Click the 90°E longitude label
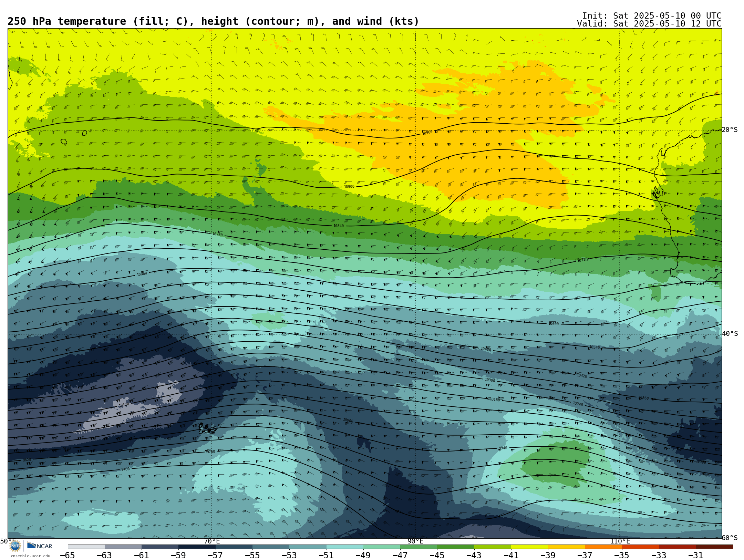The height and width of the screenshot is (560, 744). pyautogui.click(x=415, y=541)
